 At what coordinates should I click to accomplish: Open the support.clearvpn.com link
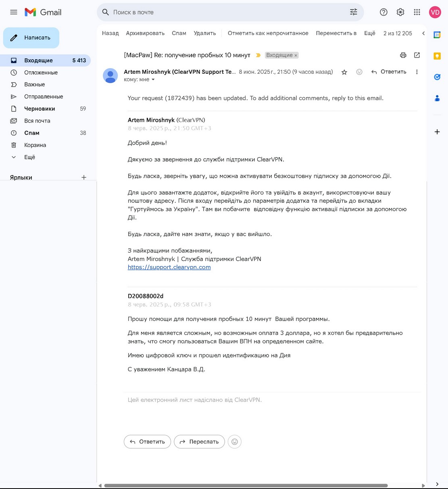169,267
